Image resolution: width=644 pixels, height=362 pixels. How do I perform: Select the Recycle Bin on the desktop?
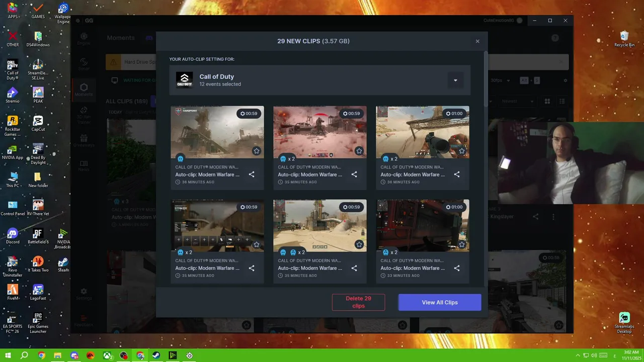(x=624, y=39)
